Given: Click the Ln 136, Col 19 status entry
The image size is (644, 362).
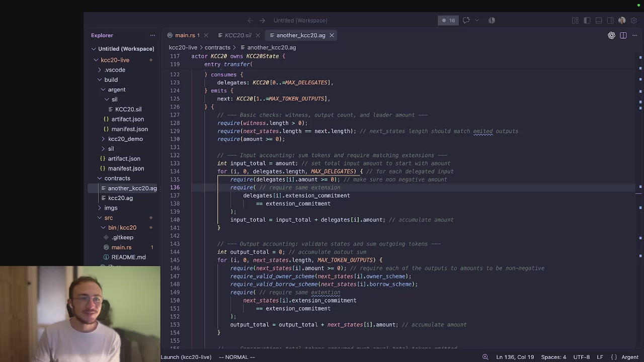Looking at the screenshot, I should pyautogui.click(x=515, y=357).
